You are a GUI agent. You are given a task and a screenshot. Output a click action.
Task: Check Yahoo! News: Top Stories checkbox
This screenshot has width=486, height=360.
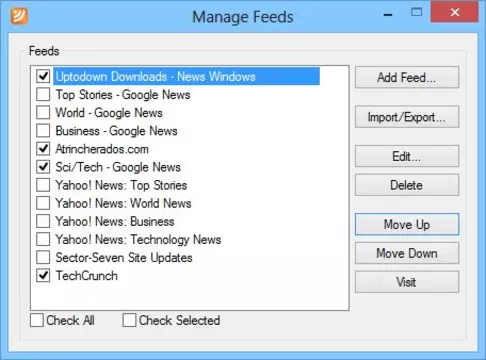(x=43, y=185)
